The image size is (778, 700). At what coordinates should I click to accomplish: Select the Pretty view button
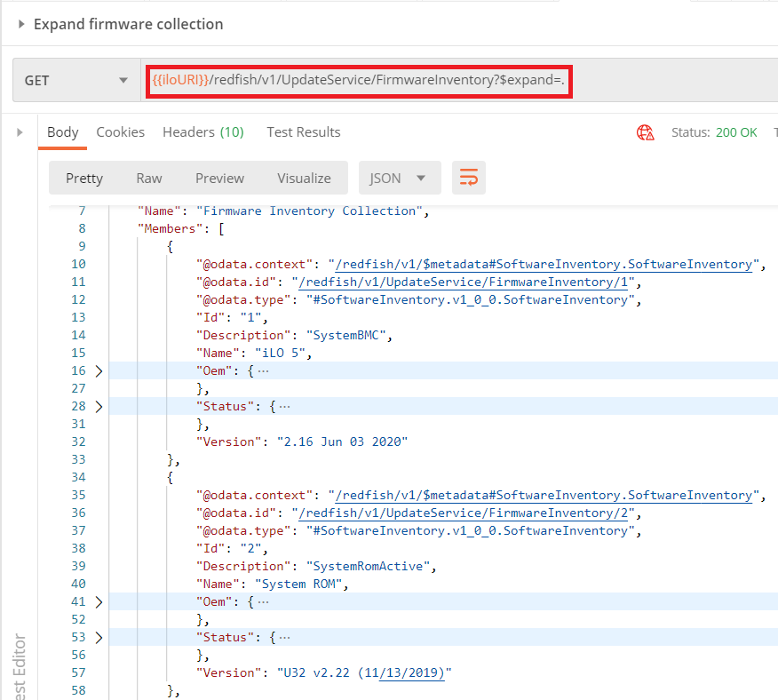[84, 178]
